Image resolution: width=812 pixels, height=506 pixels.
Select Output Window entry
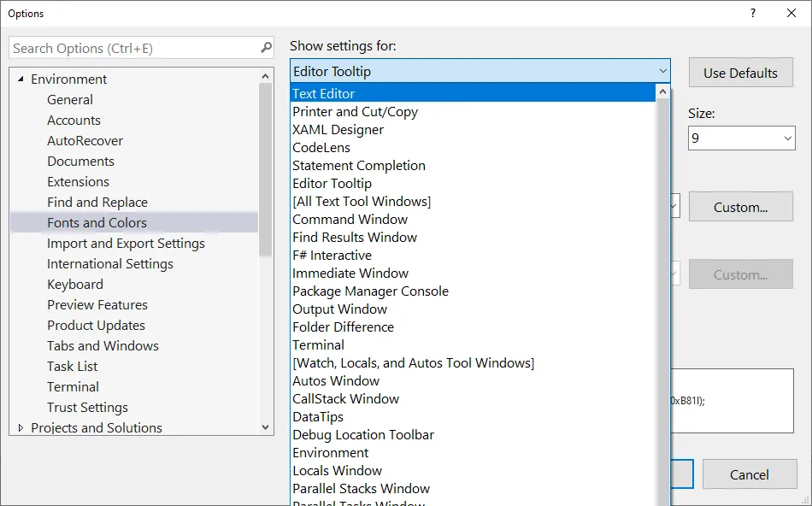tap(473, 309)
